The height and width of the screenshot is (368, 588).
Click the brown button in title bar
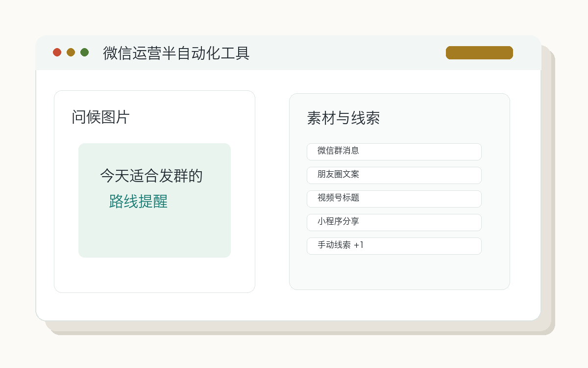coord(479,53)
